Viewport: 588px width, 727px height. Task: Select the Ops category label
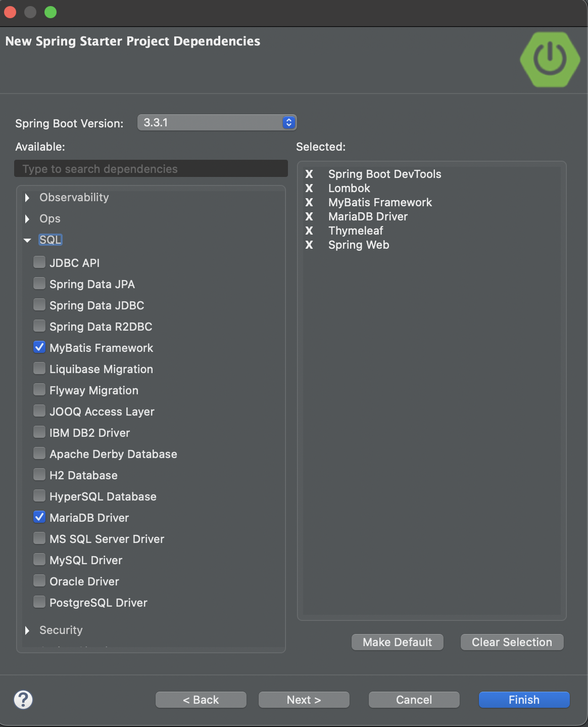(x=50, y=219)
